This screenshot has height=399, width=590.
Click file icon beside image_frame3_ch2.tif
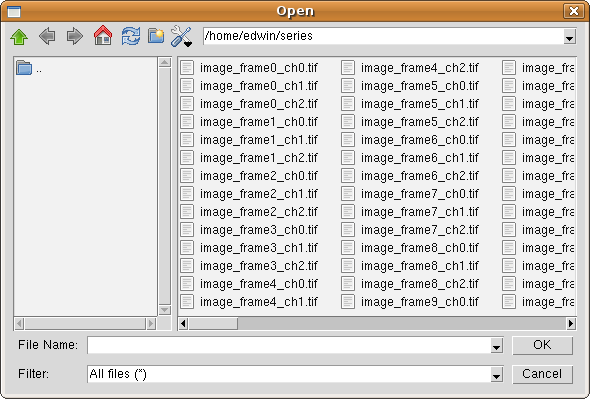(187, 266)
